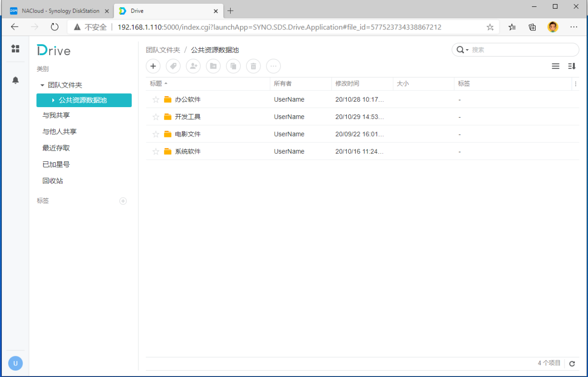Open notifications via the bell icon
The height and width of the screenshot is (377, 588).
pos(15,80)
